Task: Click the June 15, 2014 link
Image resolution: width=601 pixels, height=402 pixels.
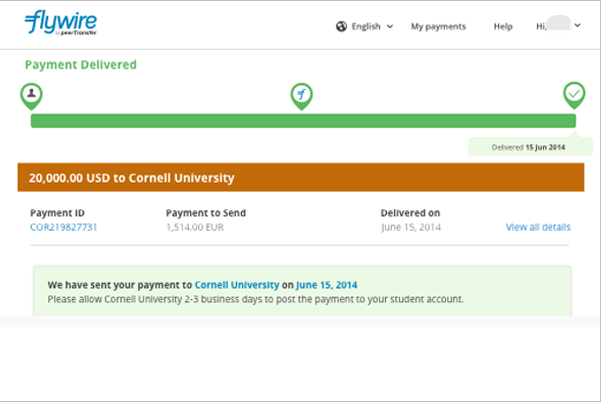Action: pos(327,285)
